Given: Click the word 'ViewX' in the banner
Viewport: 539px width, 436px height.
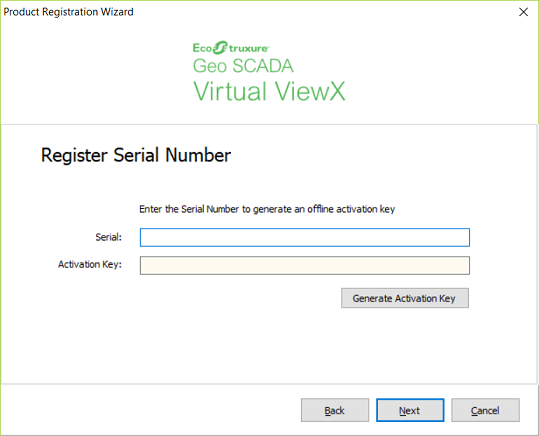Looking at the screenshot, I should pyautogui.click(x=310, y=91).
